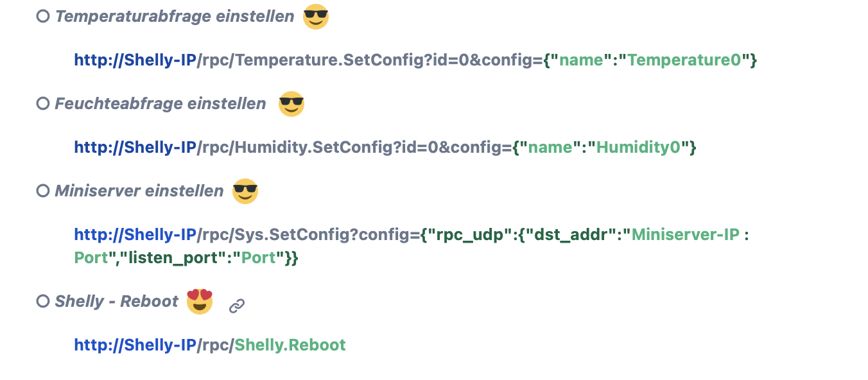Select the Miniserver einstellen heading
868x380 pixels.
click(x=139, y=191)
